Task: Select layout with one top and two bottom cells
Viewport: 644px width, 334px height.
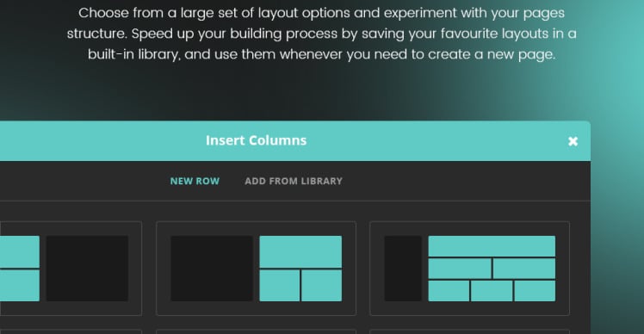Action: (x=256, y=269)
